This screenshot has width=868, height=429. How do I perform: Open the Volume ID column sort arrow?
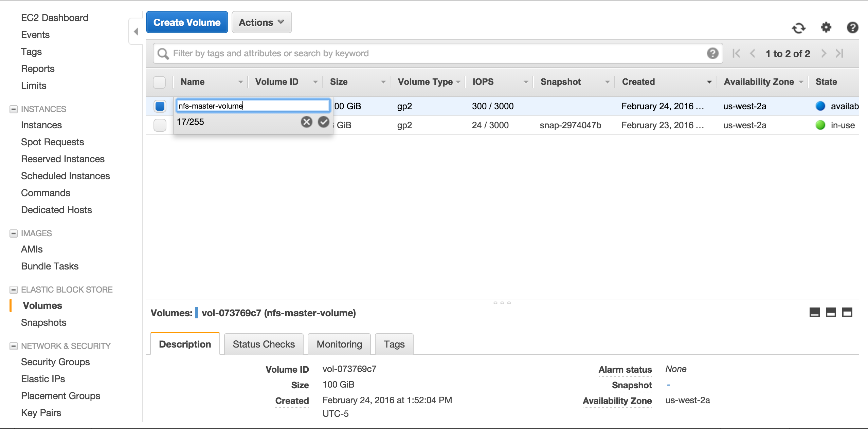315,82
